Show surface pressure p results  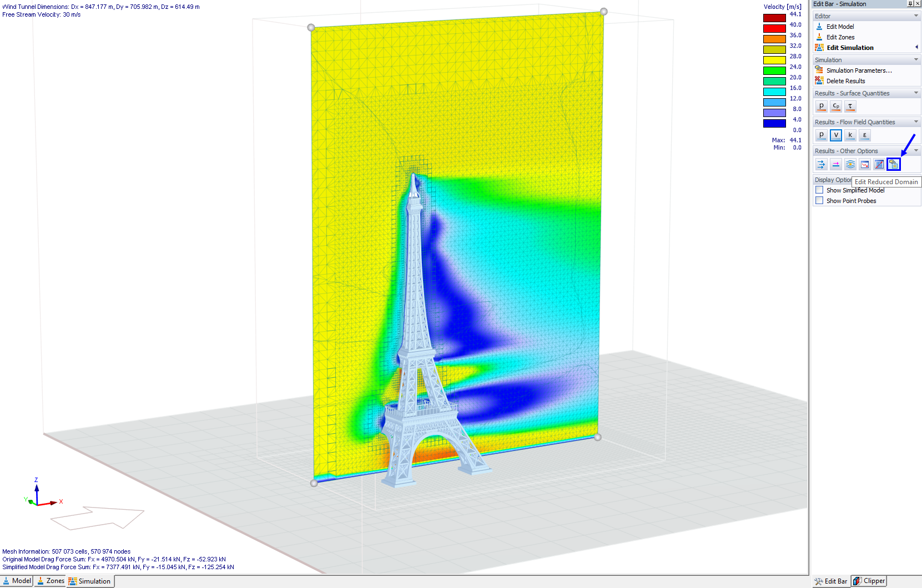[x=822, y=106]
